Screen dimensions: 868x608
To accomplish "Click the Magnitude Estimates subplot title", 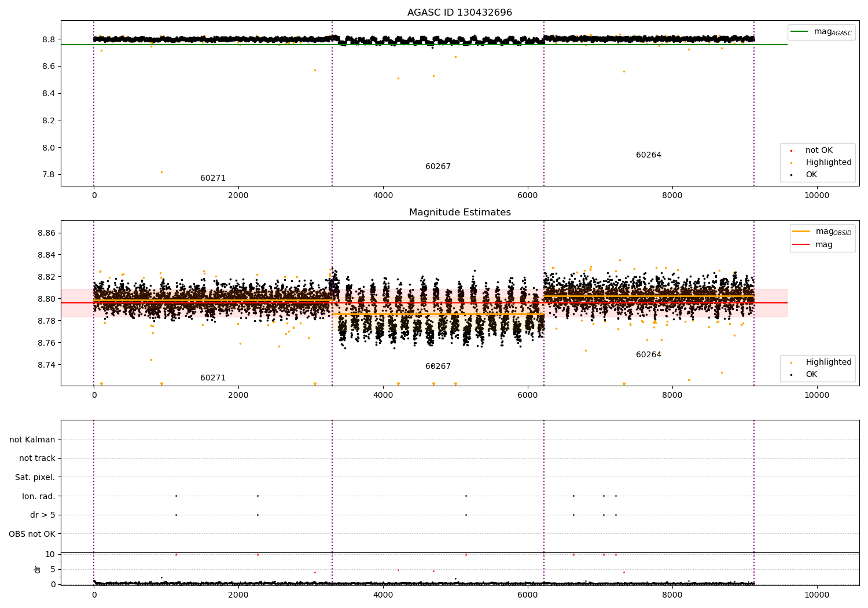I will pyautogui.click(x=459, y=213).
